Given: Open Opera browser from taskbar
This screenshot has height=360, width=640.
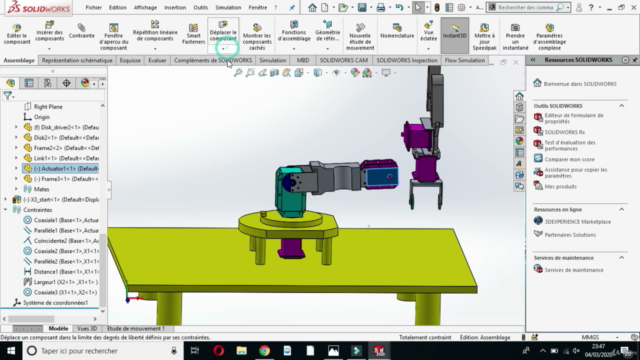Looking at the screenshot, I should coord(219,351).
